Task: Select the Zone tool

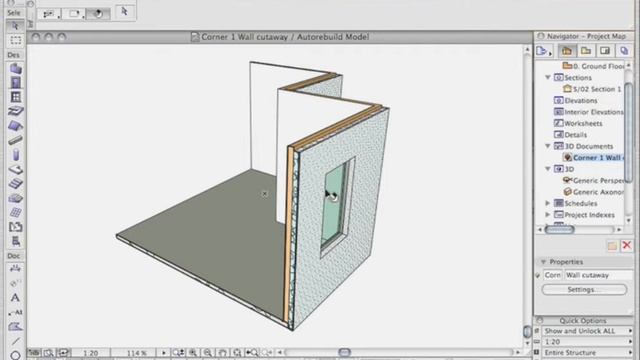Action: tap(16, 227)
